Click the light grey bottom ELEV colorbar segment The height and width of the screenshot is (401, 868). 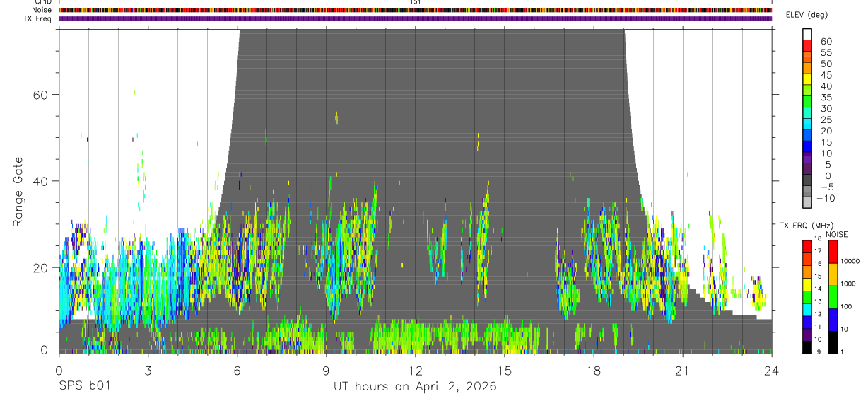pos(807,202)
